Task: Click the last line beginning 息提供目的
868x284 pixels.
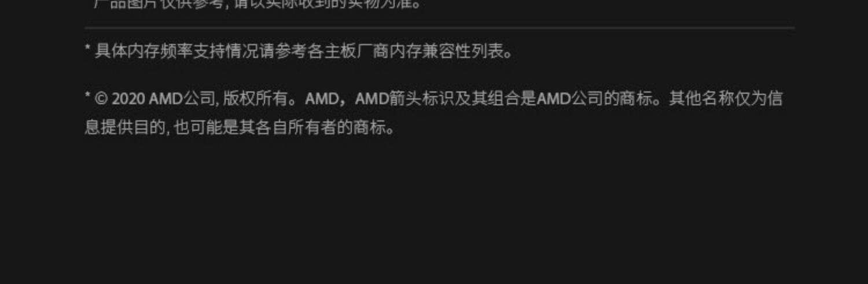Action: point(241,127)
